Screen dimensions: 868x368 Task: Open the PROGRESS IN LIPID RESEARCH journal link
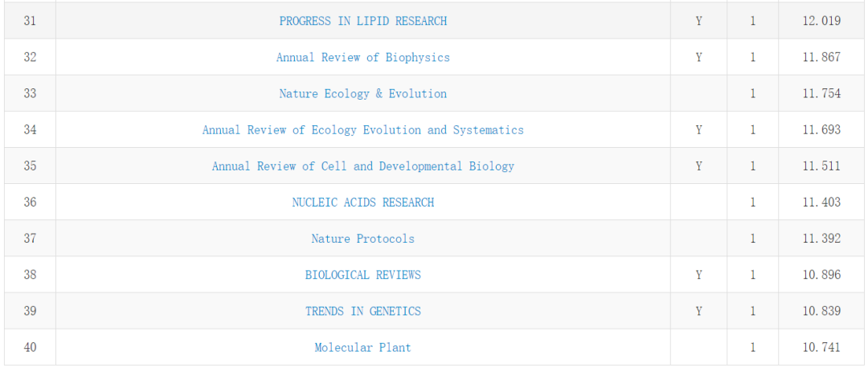[363, 21]
